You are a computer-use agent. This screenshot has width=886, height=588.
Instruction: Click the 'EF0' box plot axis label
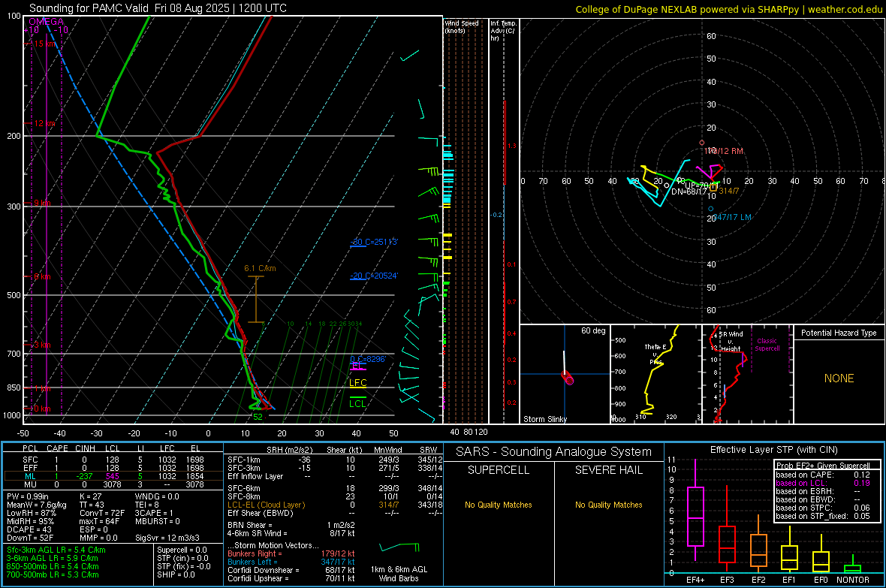(821, 580)
